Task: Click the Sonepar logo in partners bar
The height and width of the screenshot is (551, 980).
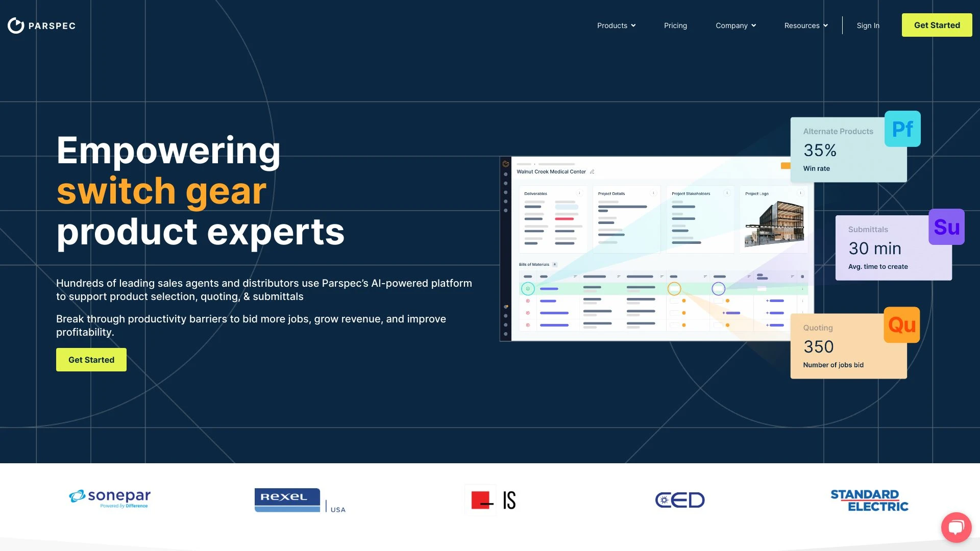Action: (110, 500)
